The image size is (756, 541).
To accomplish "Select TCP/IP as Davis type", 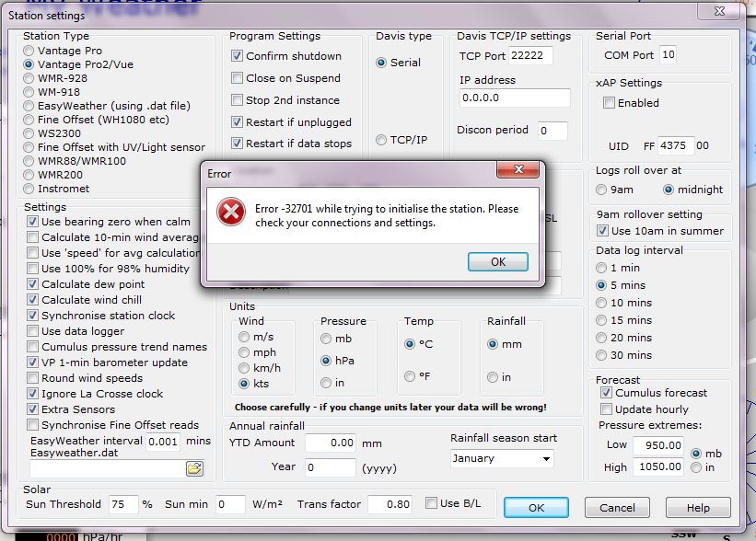I will [x=381, y=140].
